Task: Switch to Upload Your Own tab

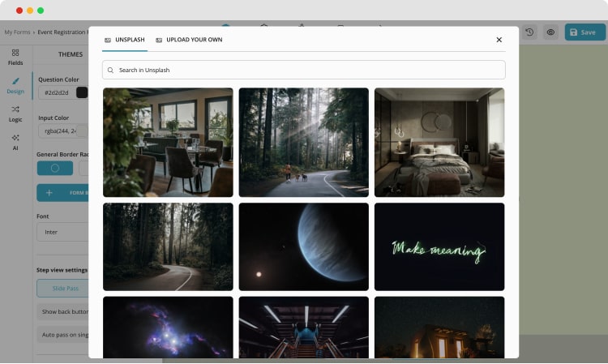Action: (x=189, y=40)
